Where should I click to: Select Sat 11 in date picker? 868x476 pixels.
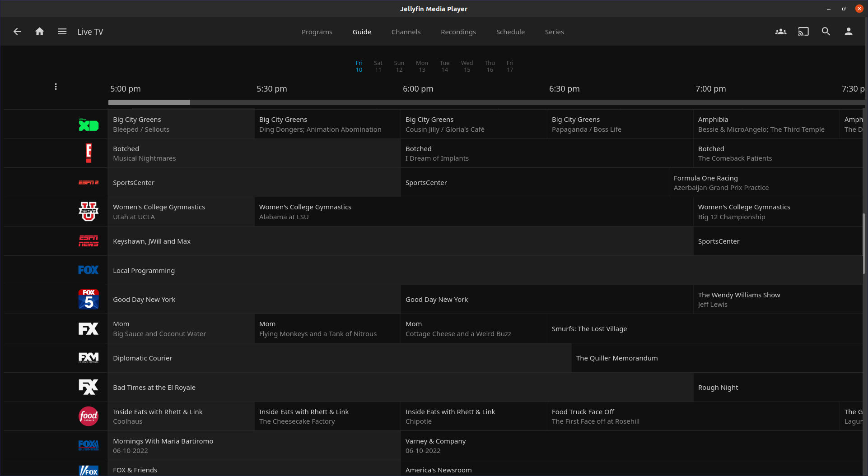click(378, 66)
